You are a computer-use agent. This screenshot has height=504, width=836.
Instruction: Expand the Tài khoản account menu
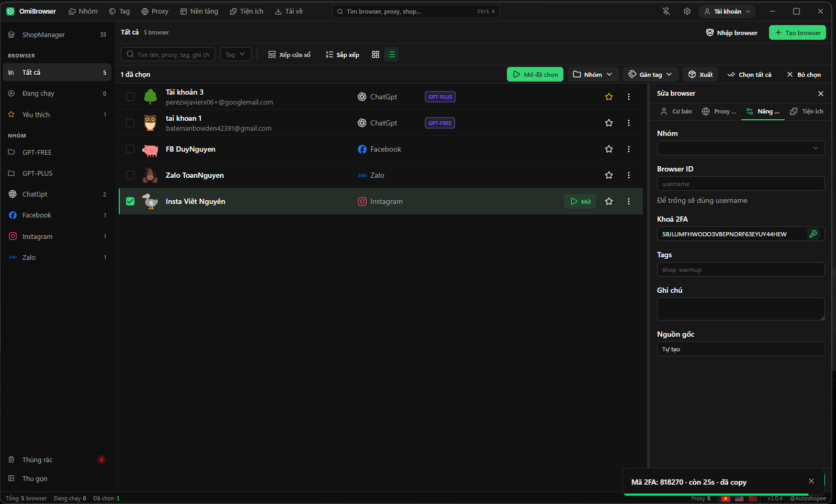[x=728, y=12]
